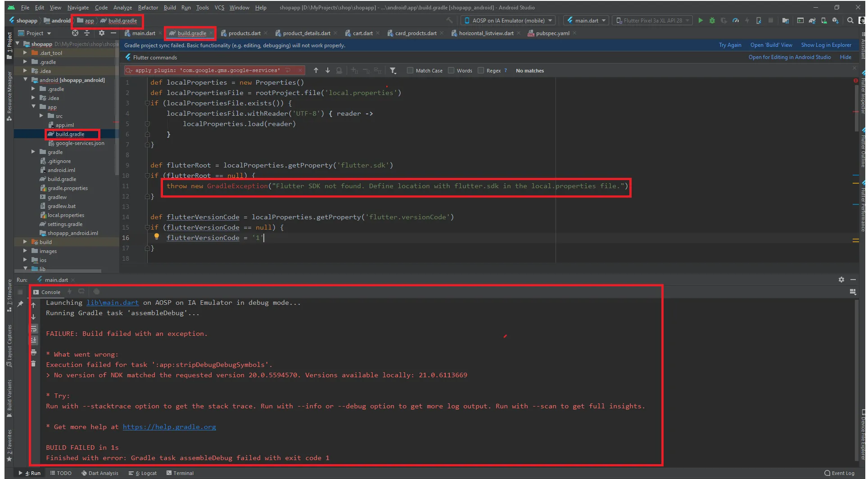Screen dimensions: 868x479
Task: Expand the .dart_tool folder
Action: click(25, 53)
